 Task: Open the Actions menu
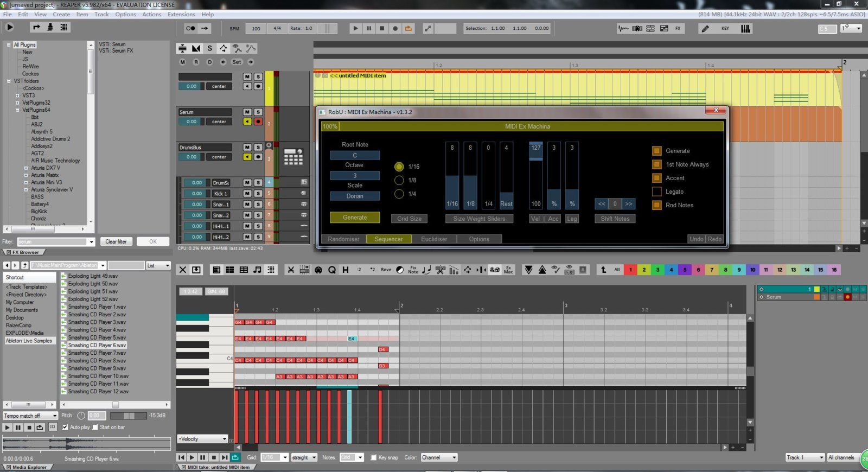[152, 14]
